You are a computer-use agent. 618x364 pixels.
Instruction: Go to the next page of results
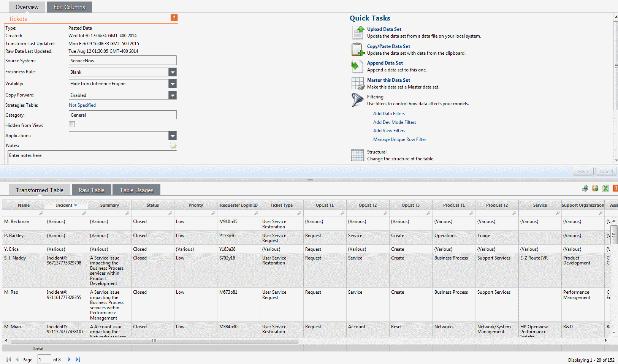(69, 359)
